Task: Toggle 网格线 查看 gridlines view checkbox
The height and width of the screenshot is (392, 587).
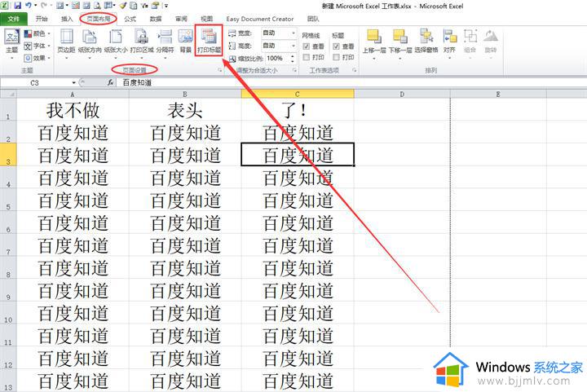Action: tap(307, 46)
